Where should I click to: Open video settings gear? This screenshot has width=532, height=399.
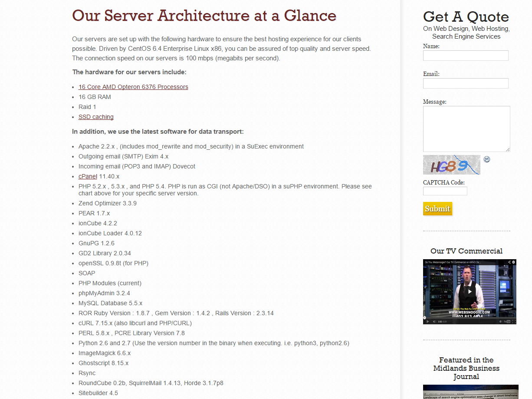pos(500,322)
